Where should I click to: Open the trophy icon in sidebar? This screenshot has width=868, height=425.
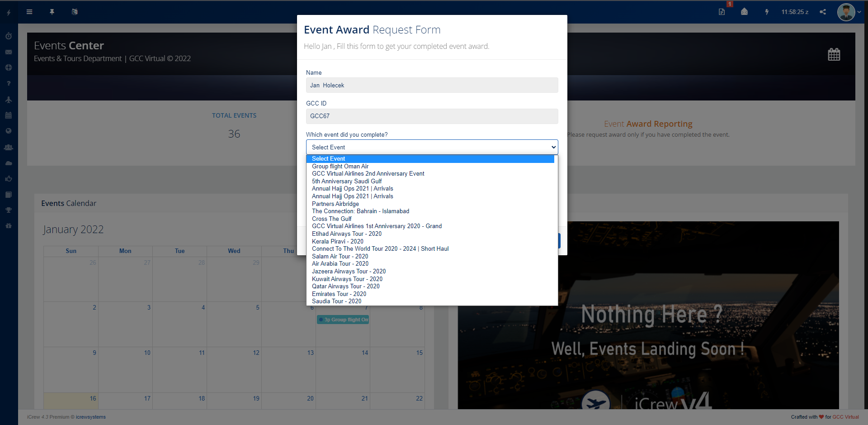pos(9,210)
